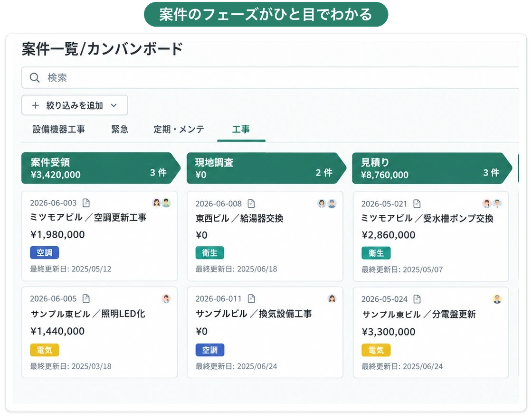Click case number 2026-05-024
The height and width of the screenshot is (418, 532).
pyautogui.click(x=384, y=299)
